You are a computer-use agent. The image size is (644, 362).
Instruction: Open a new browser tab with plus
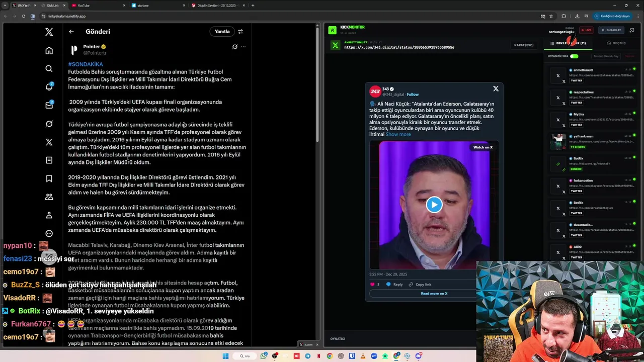coord(253,5)
